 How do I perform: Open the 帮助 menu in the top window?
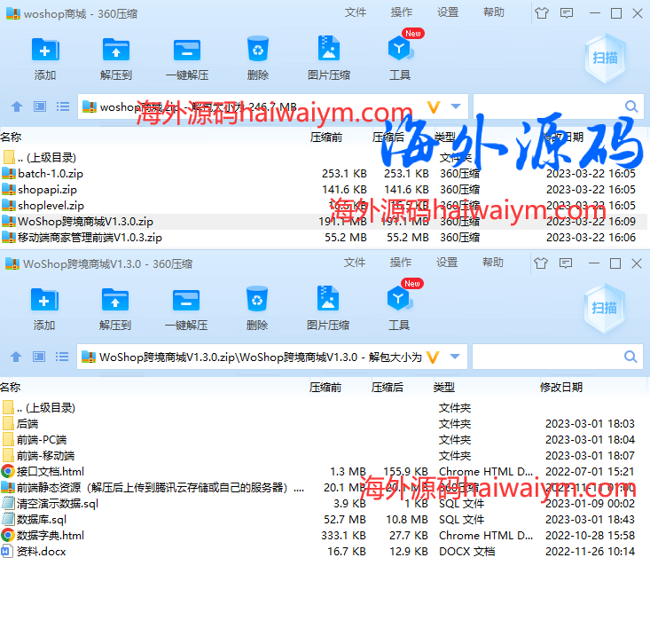click(494, 12)
